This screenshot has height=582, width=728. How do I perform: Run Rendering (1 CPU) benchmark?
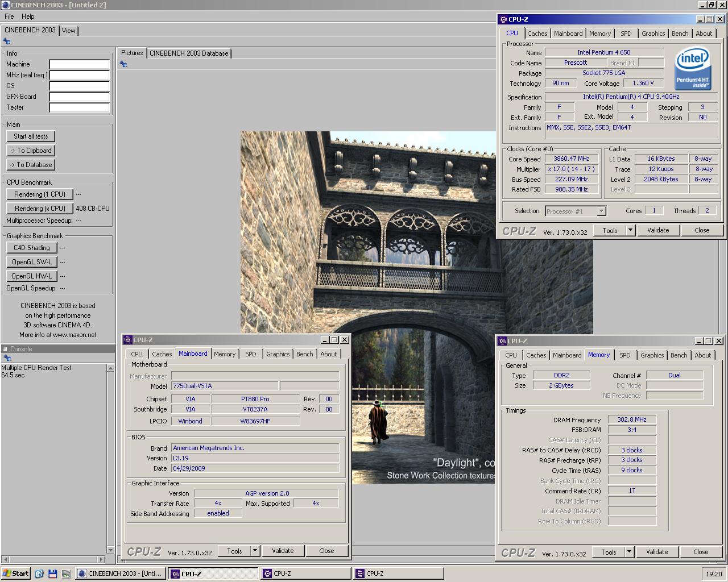pyautogui.click(x=40, y=194)
